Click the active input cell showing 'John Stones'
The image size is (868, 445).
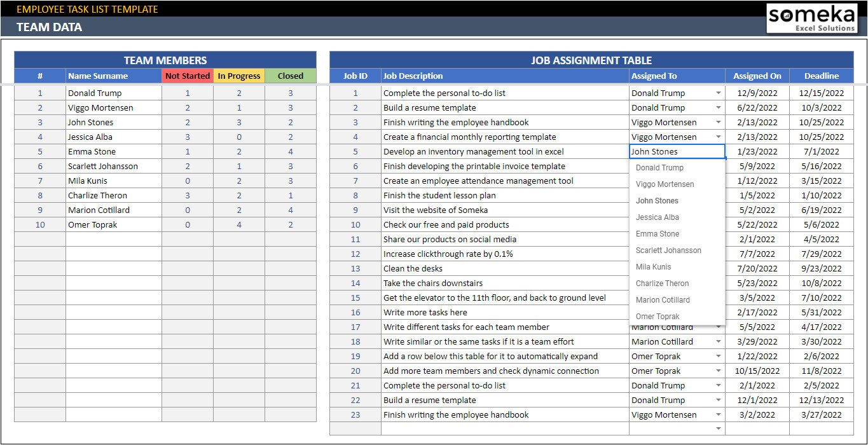tap(675, 151)
